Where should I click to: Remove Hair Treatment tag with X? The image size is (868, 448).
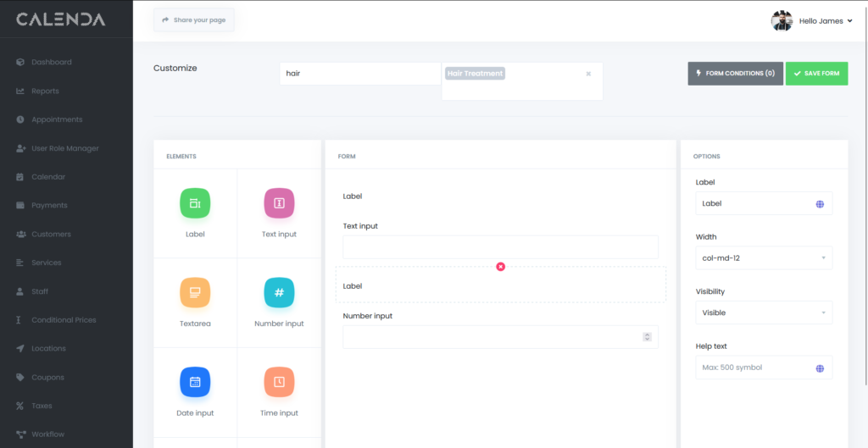588,74
